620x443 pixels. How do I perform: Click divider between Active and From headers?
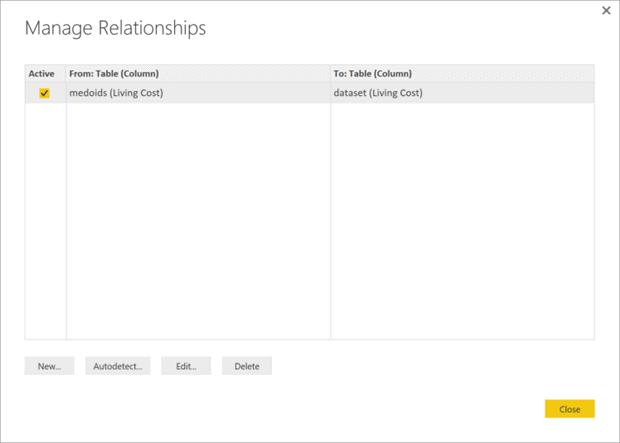(x=65, y=74)
